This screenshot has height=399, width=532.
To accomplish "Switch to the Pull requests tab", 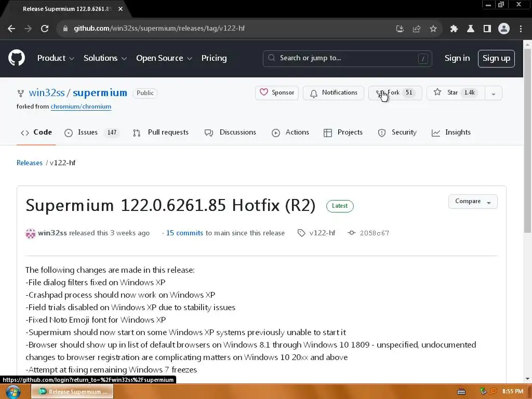I will [x=161, y=132].
